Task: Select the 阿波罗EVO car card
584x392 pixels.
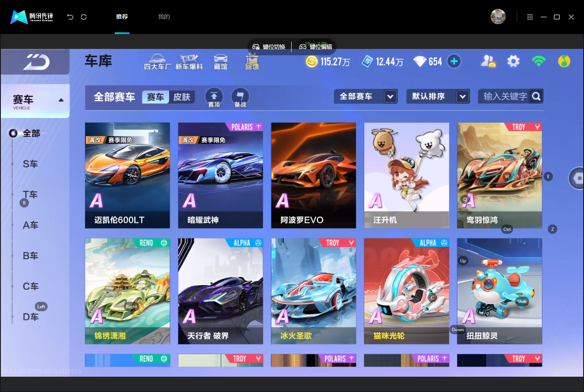Action: tap(314, 176)
